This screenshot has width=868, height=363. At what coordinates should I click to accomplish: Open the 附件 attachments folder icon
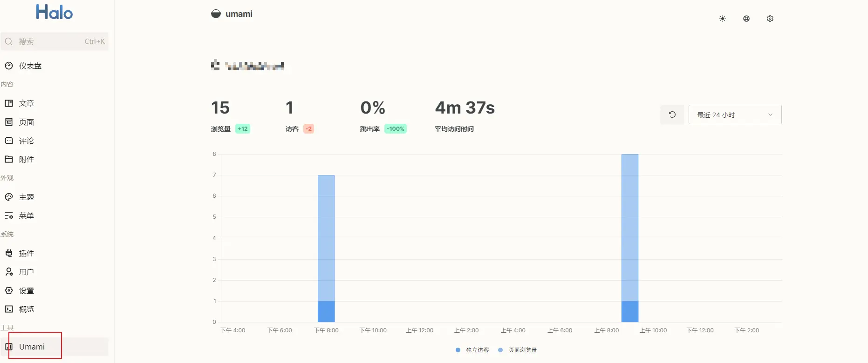point(9,159)
